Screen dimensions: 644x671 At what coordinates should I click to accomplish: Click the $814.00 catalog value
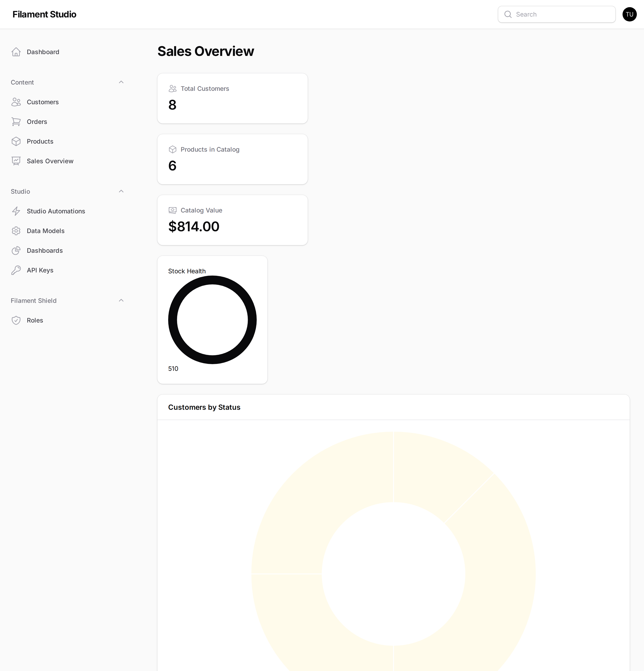click(194, 227)
